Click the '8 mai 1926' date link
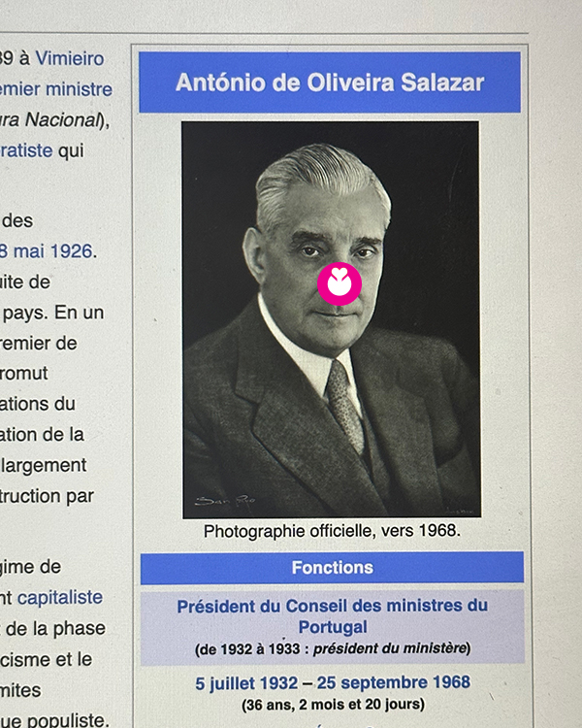Image resolution: width=582 pixels, height=728 pixels. point(47,251)
